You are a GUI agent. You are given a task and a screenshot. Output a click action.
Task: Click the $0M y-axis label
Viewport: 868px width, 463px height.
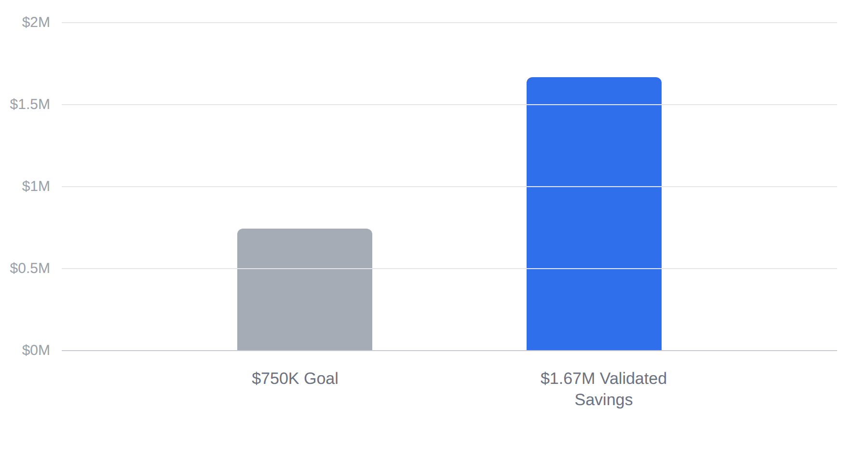(x=36, y=350)
